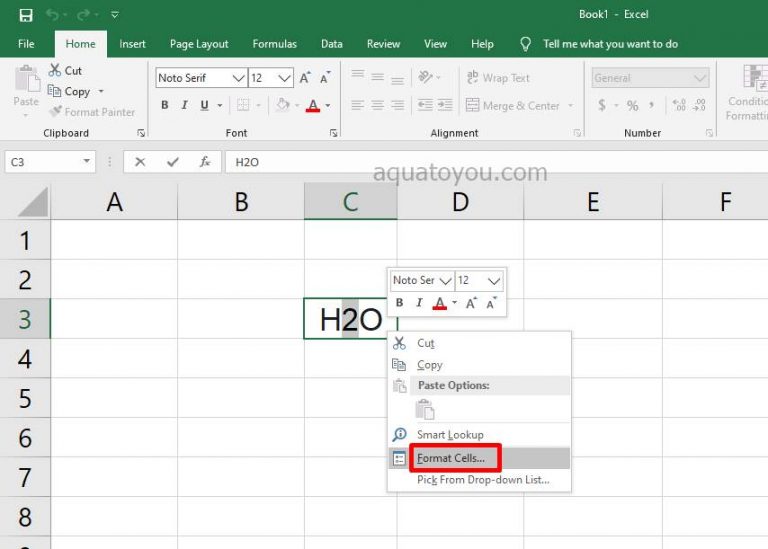Click the Increase Font Size icon in ribbon
The height and width of the screenshot is (549, 768).
coord(305,78)
